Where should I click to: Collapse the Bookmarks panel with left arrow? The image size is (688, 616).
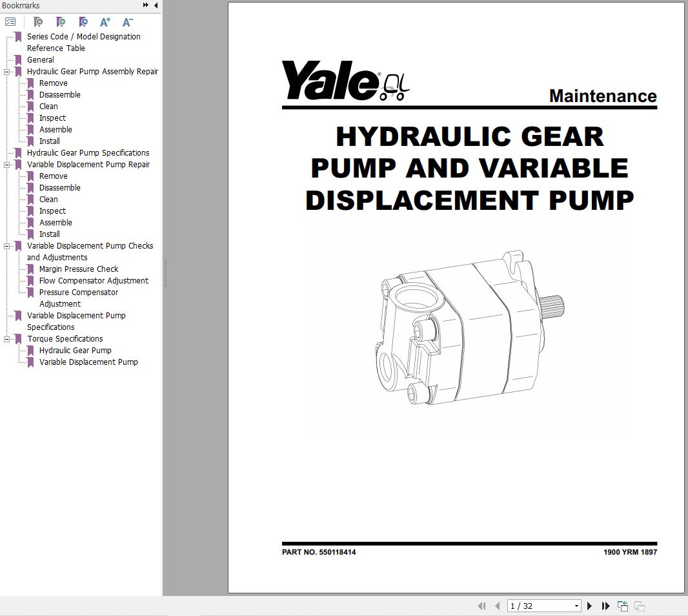156,5
